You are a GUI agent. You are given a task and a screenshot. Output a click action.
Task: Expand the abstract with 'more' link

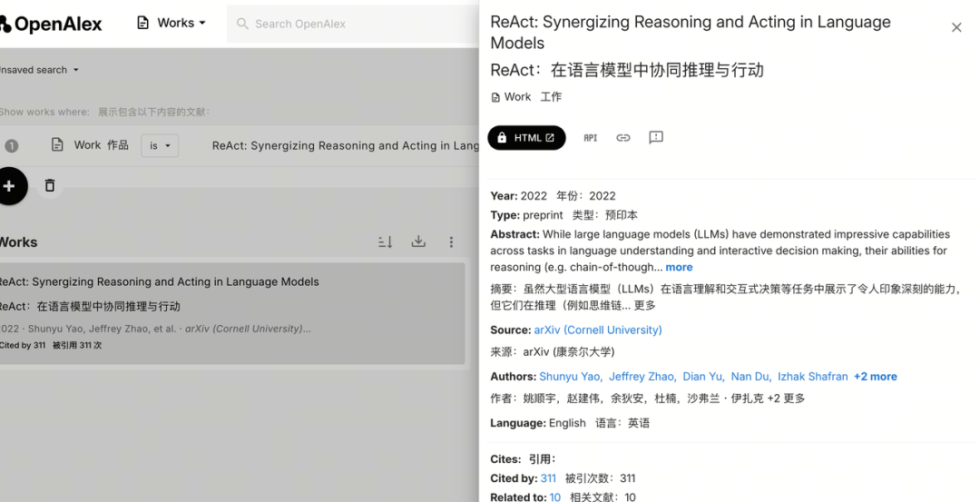[679, 267]
